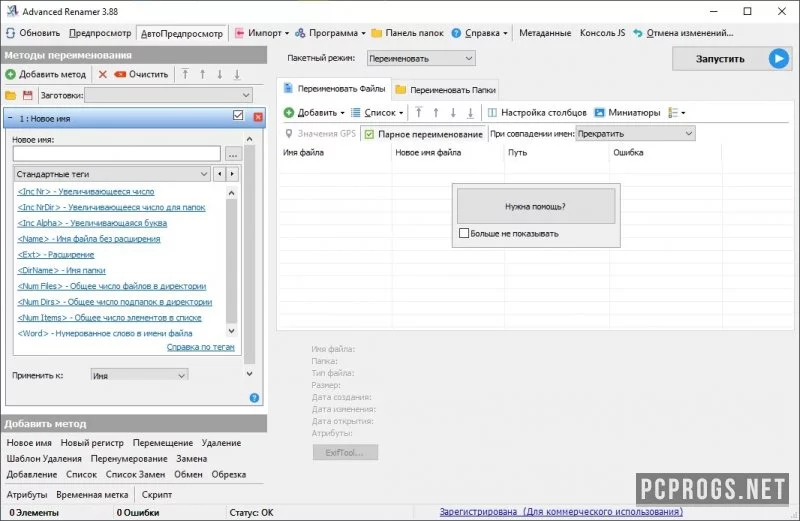Save preset with red floppy icon

(28, 95)
